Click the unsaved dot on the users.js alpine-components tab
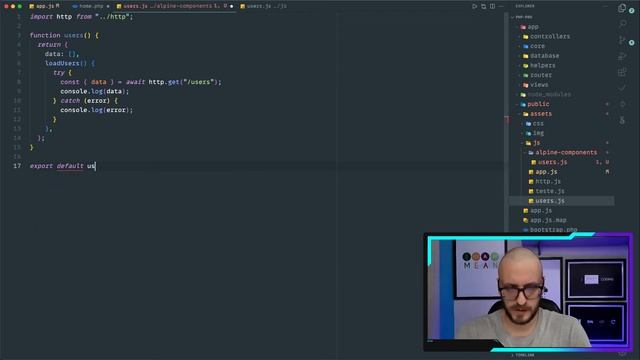The image size is (640, 360). coord(231,7)
